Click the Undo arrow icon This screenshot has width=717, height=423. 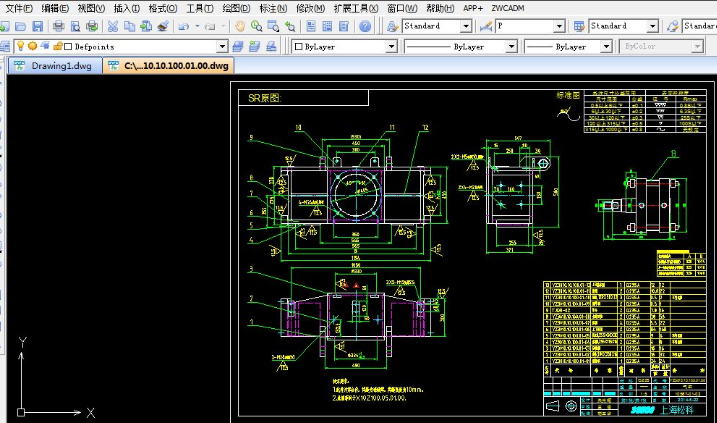pyautogui.click(x=185, y=26)
